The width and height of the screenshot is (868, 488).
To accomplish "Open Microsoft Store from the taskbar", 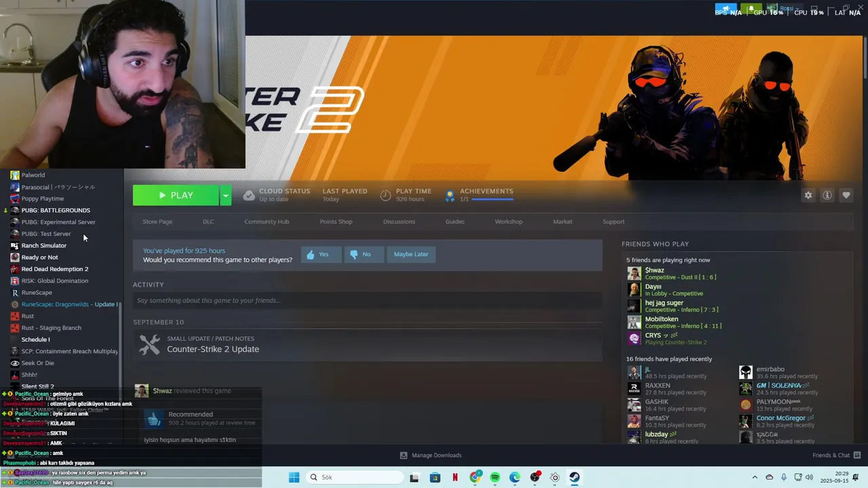I will [435, 477].
